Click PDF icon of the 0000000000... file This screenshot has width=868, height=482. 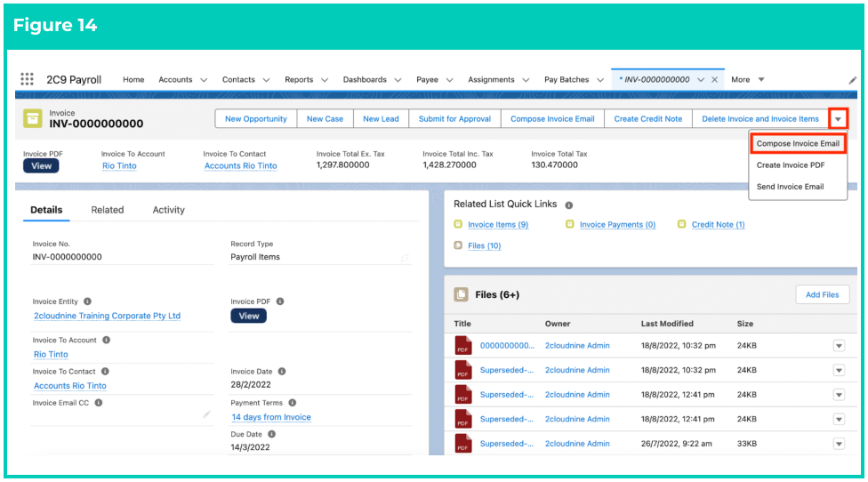click(x=463, y=345)
